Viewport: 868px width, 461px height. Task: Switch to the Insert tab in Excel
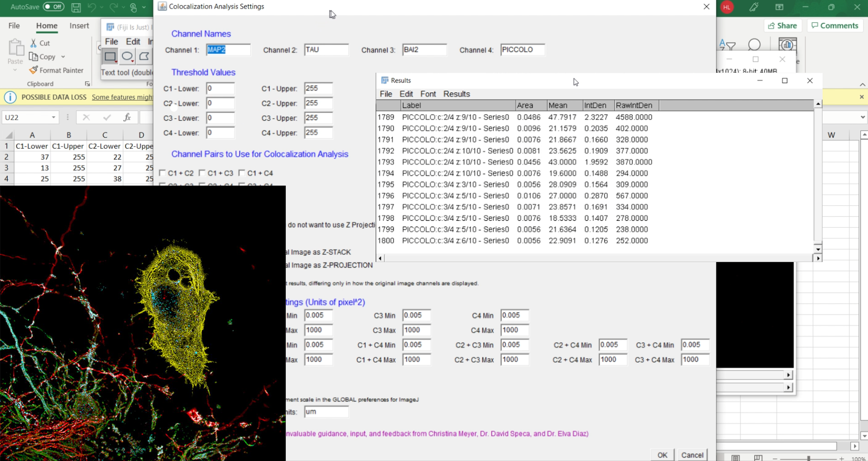point(79,26)
